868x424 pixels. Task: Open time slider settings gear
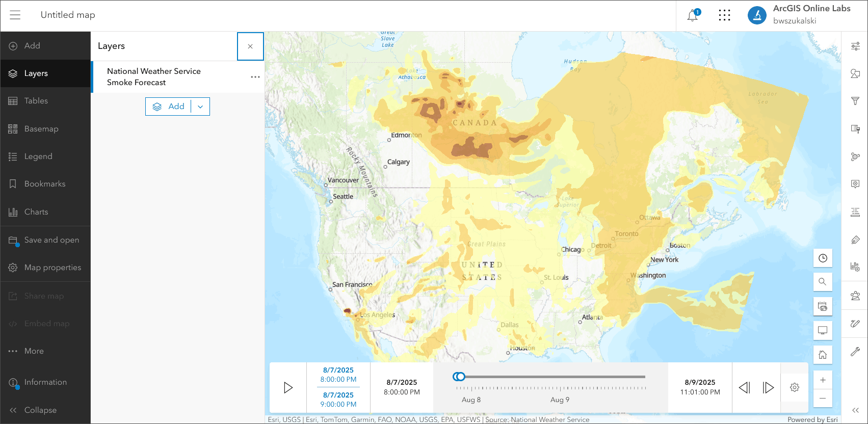tap(795, 388)
